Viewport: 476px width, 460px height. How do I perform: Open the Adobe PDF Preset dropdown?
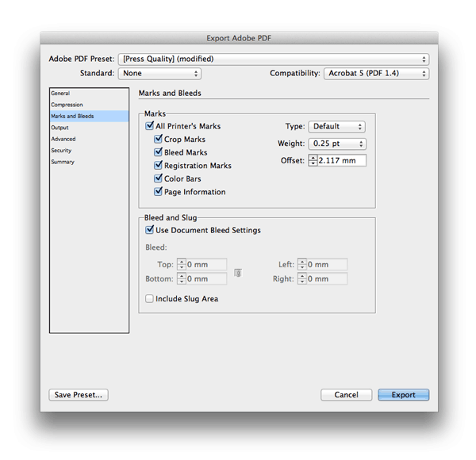(x=274, y=59)
